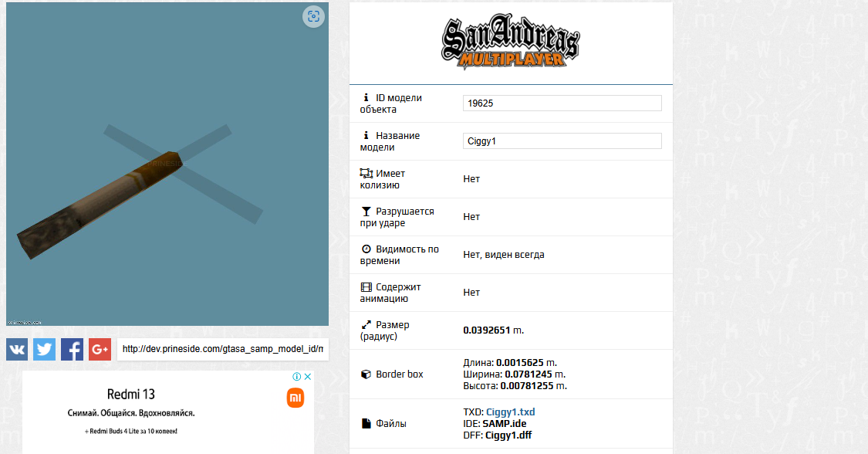Click the clock icon beside Видимость по времени
This screenshot has width=868, height=454.
[366, 249]
